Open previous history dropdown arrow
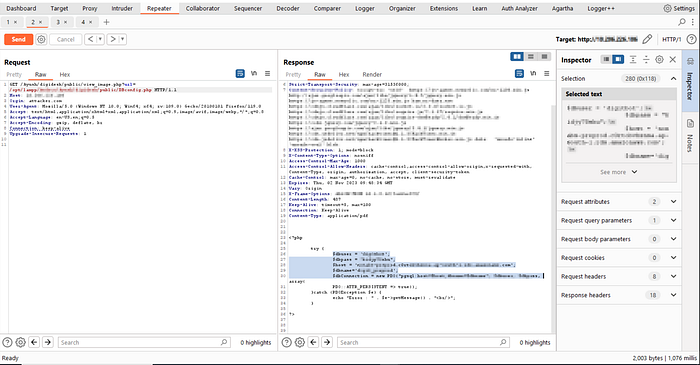This screenshot has width=700, height=365. coord(100,39)
